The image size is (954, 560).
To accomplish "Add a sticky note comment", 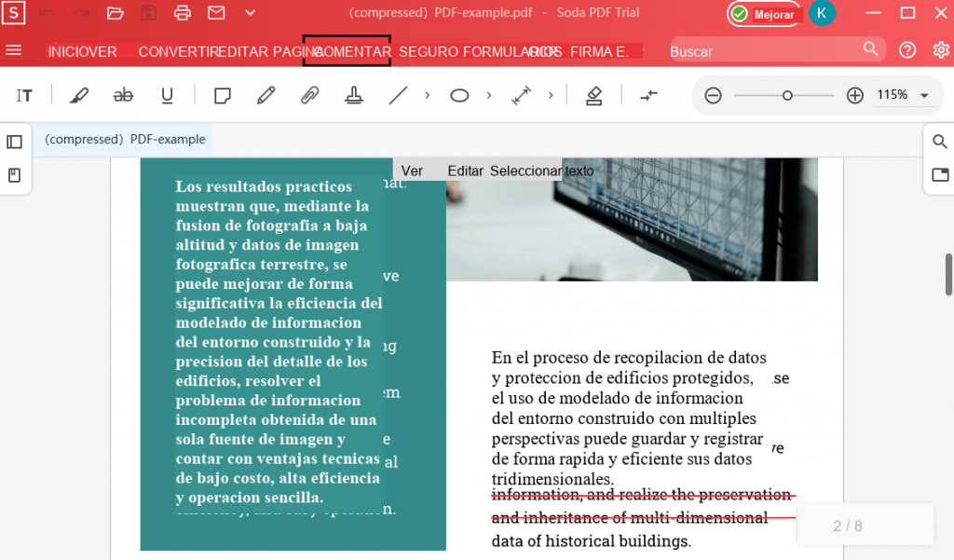I will [222, 96].
